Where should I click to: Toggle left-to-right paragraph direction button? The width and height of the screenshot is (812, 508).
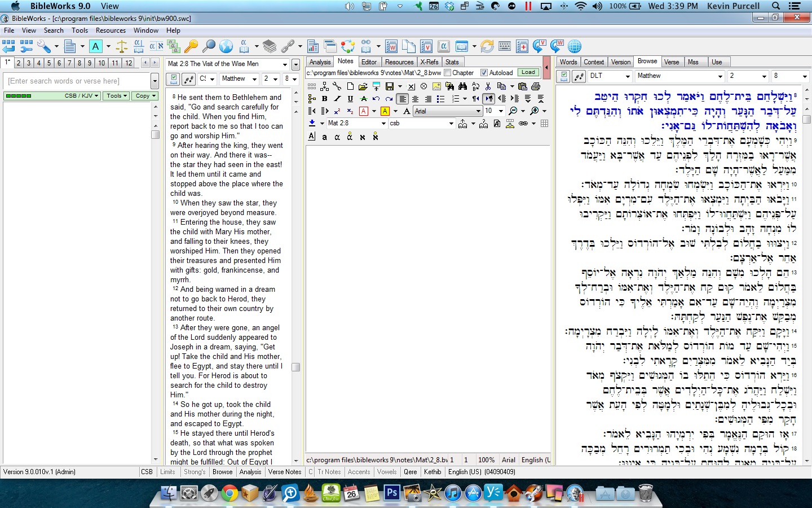(488, 99)
